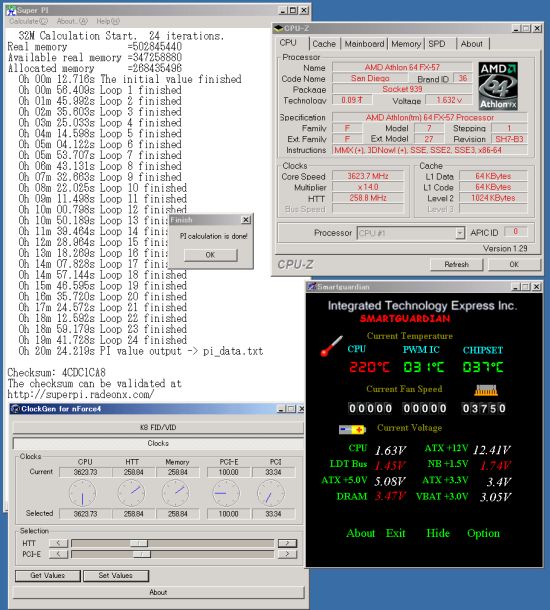Click the Set Values button
The image size is (550, 610).
(116, 575)
